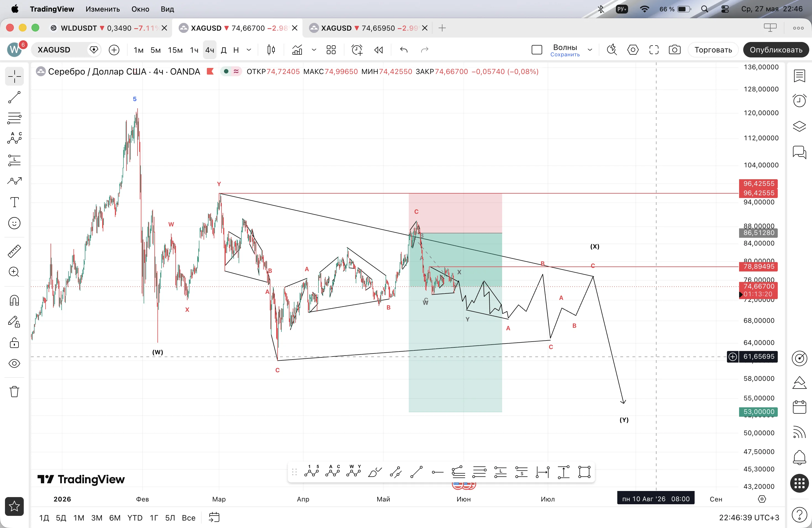Screen dimensions: 812x528
Task: Open Elliott wave patterns tool in left sidebar
Action: [14, 138]
